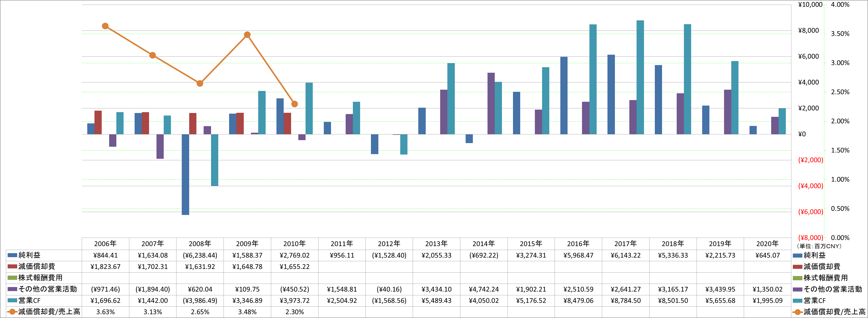Select other activities value (¥1,894.40)
Viewport: 868px width, 318px height.
pos(153,289)
